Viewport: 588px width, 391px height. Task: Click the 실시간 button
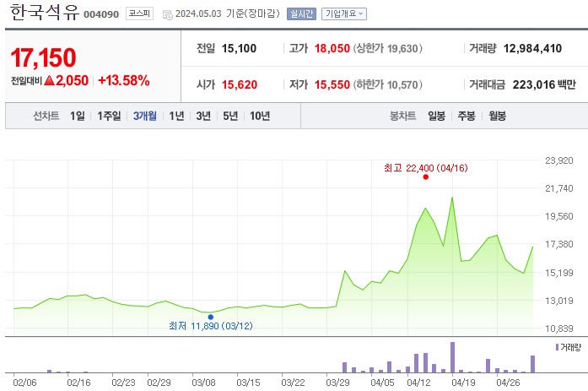click(x=301, y=14)
